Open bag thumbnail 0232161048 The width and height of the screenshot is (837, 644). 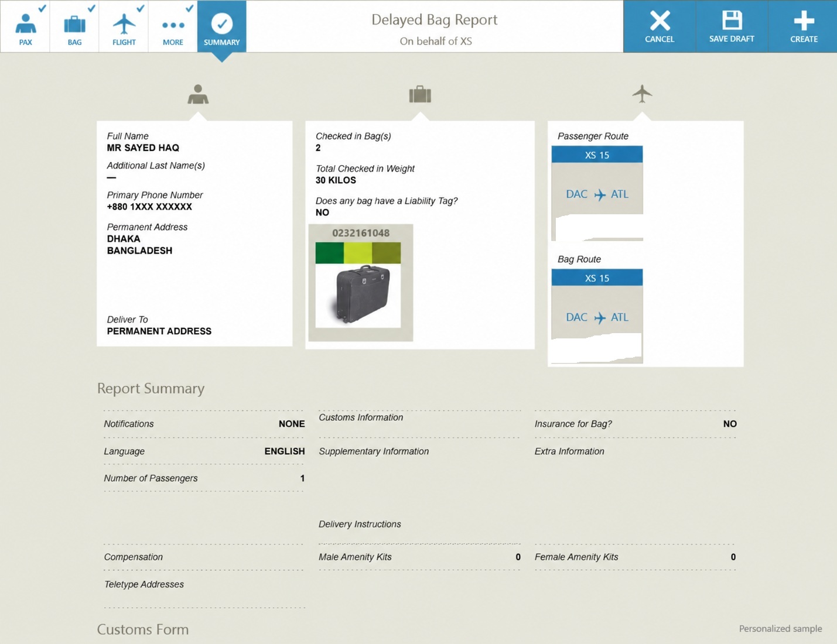click(x=361, y=283)
